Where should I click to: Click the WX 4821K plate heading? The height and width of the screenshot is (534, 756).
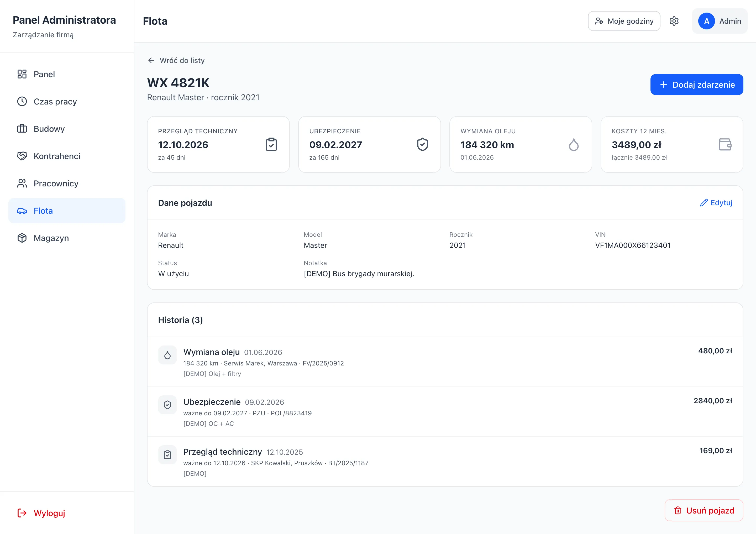tap(178, 83)
